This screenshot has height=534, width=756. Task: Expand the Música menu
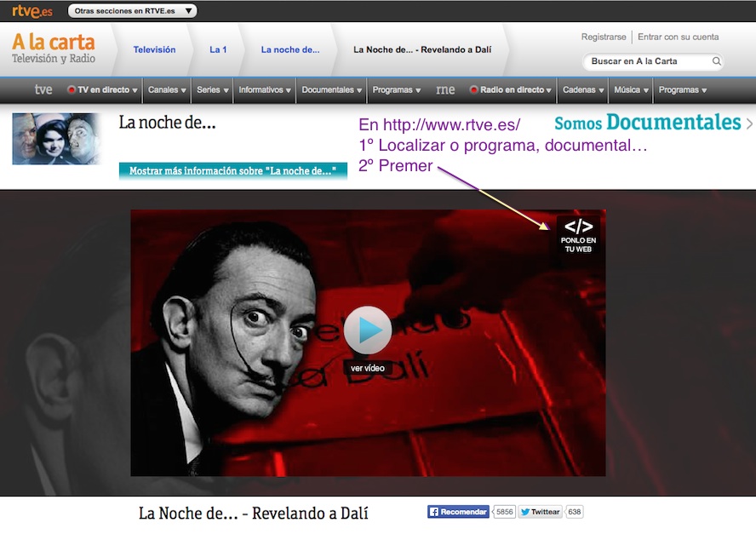click(630, 89)
